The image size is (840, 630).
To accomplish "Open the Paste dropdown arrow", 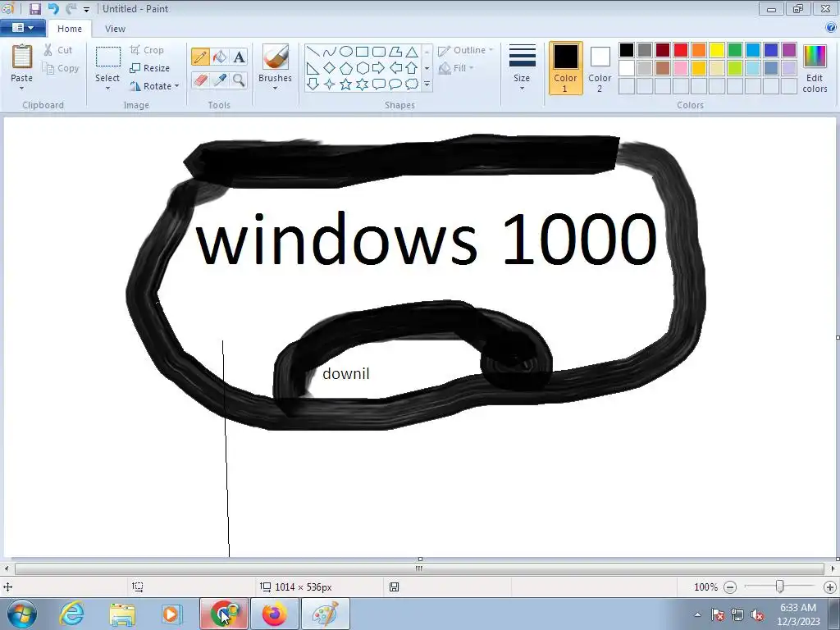I will [21, 89].
